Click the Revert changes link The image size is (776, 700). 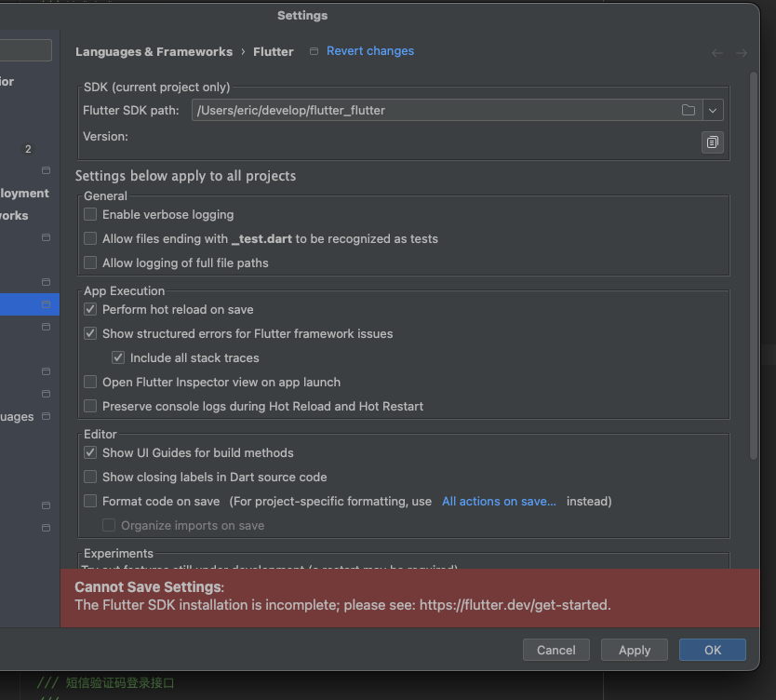(x=369, y=51)
